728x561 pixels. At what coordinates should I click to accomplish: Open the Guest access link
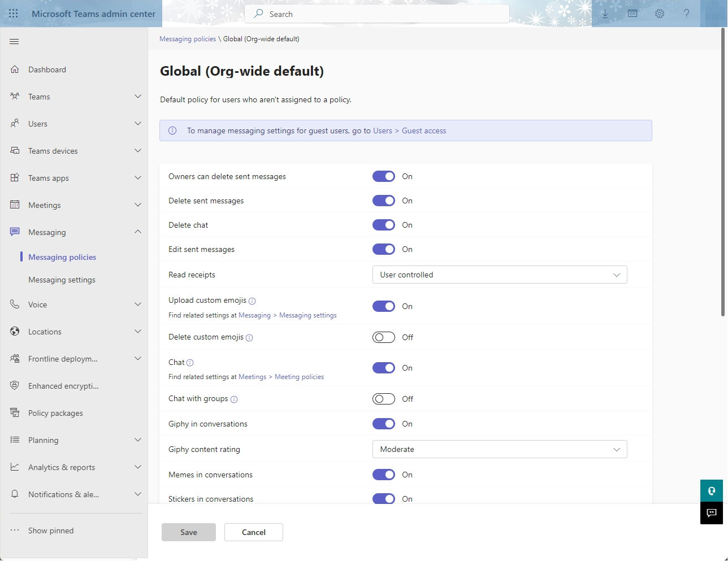(x=424, y=131)
